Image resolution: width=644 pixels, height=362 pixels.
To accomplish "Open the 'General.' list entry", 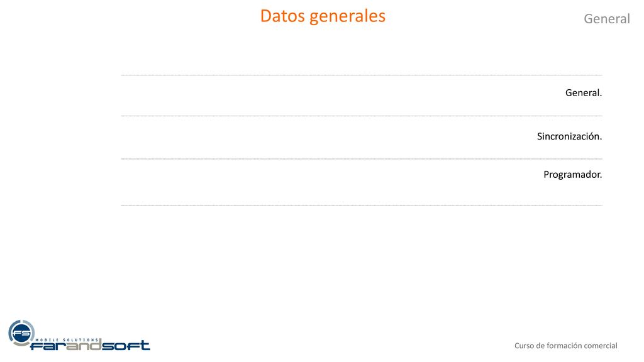I will [x=583, y=93].
